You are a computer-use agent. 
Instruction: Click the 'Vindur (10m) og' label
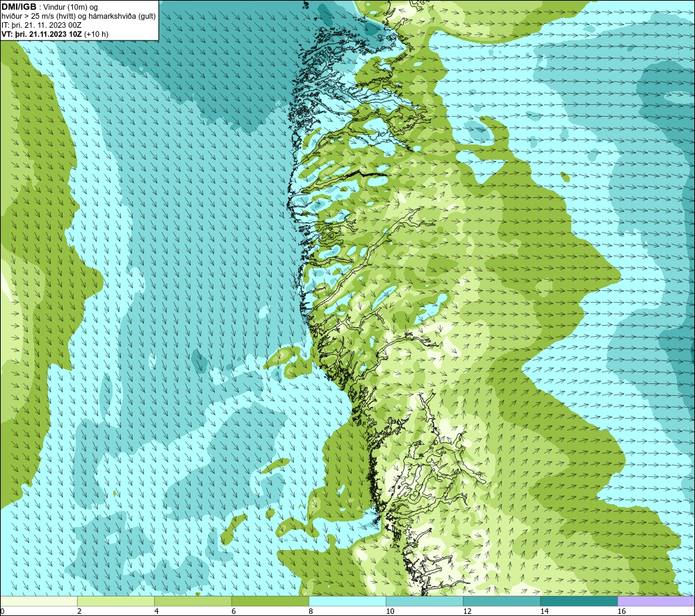[70, 8]
